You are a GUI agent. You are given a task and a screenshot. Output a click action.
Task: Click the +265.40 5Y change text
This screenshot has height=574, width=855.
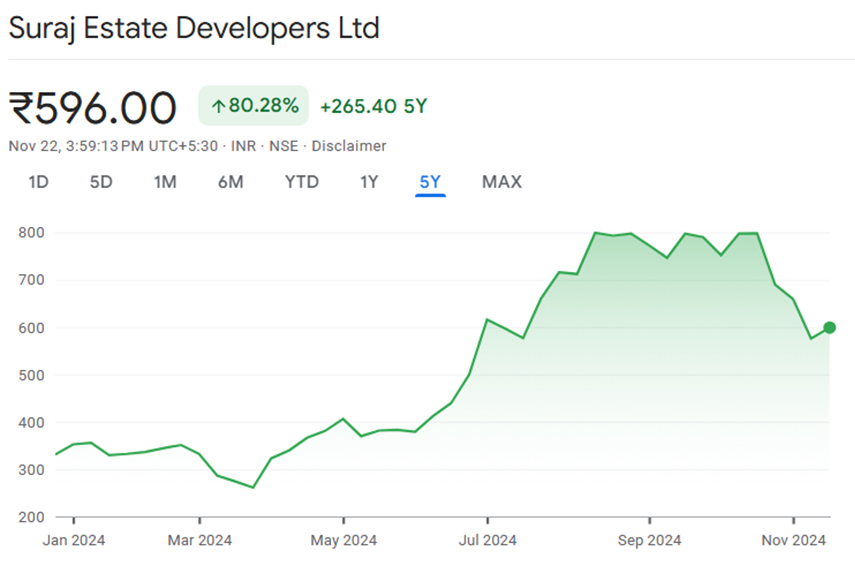pos(374,106)
